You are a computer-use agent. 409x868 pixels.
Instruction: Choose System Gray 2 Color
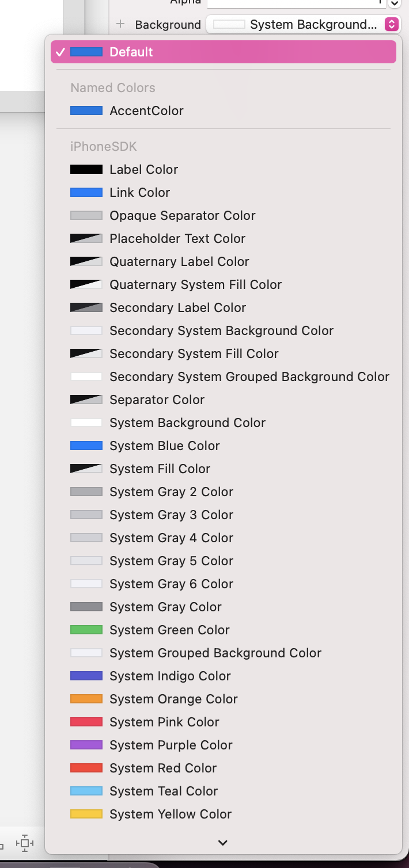(224, 492)
